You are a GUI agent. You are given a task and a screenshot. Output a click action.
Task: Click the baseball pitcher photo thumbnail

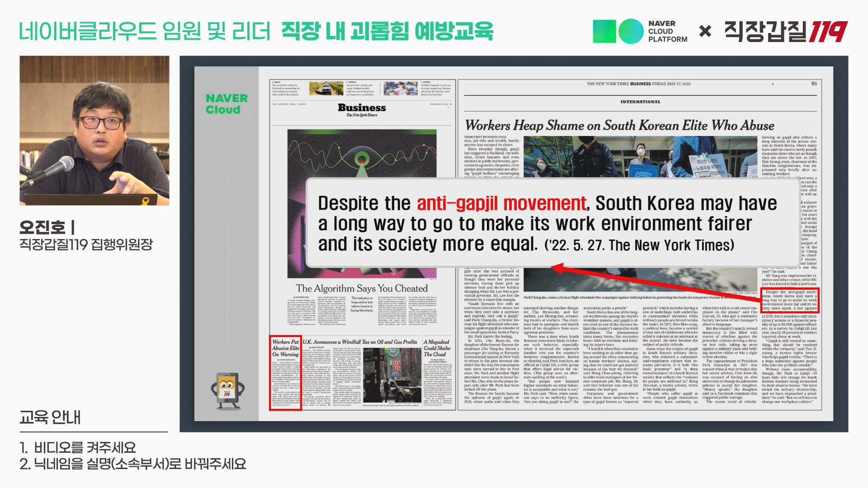(401, 88)
